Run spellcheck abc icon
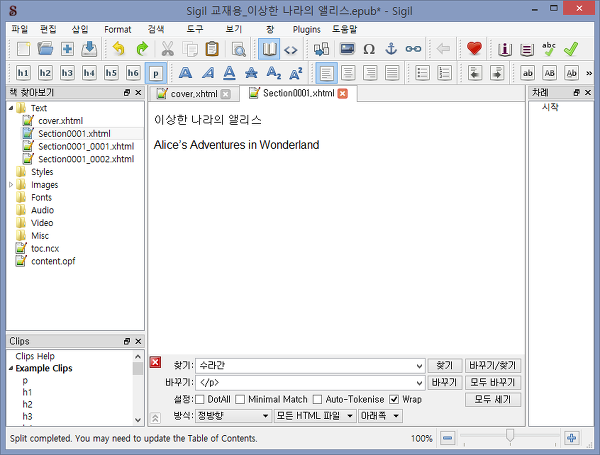Image resolution: width=600 pixels, height=455 pixels. 549,49
